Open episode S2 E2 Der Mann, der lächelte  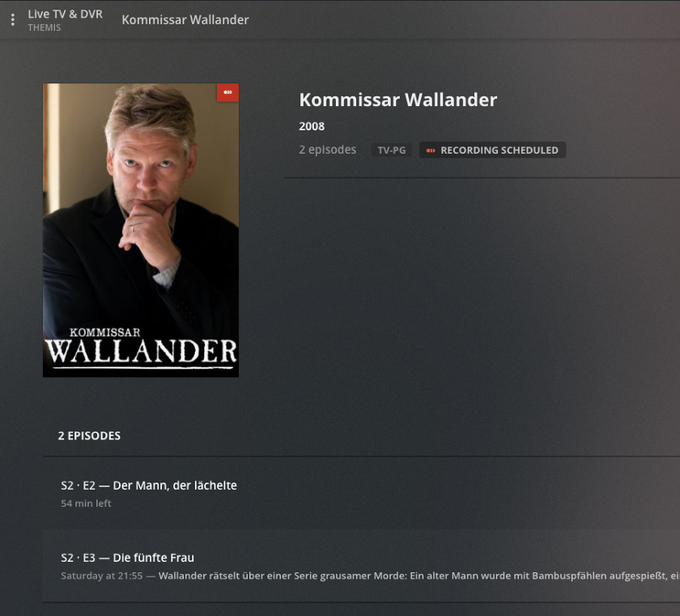149,485
